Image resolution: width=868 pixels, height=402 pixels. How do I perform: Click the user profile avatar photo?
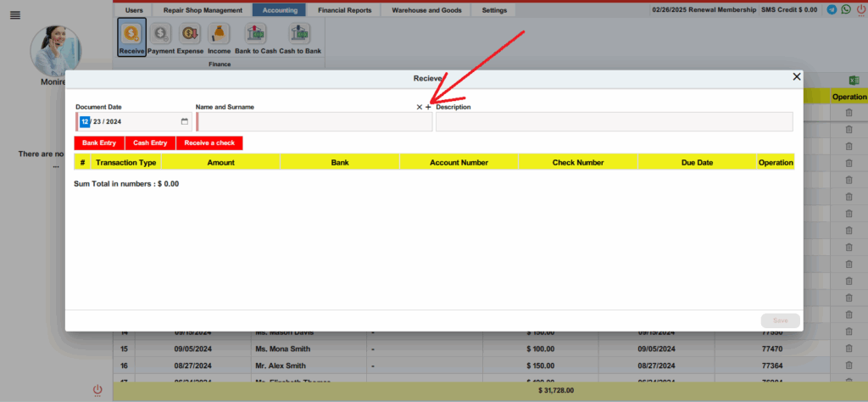point(55,50)
